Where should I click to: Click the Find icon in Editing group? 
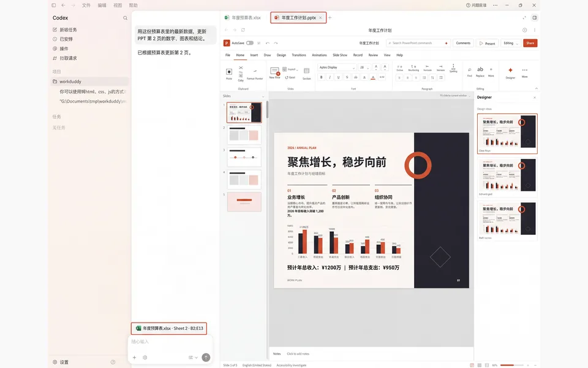tap(470, 72)
